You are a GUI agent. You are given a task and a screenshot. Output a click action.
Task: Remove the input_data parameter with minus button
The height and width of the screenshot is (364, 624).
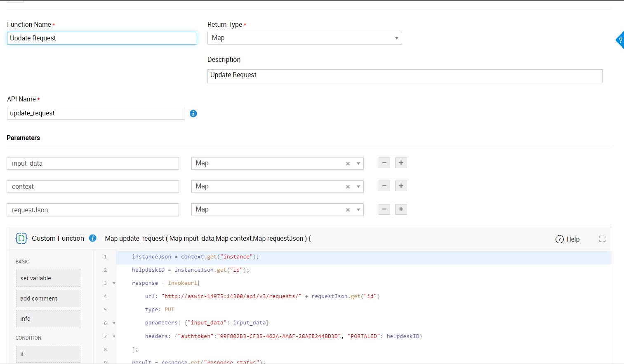[384, 163]
